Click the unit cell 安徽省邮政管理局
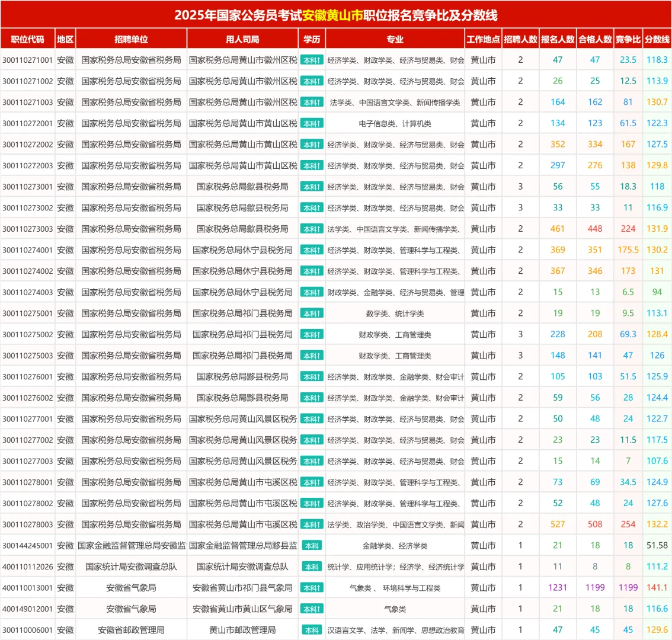This screenshot has height=640, width=672. click(x=131, y=630)
